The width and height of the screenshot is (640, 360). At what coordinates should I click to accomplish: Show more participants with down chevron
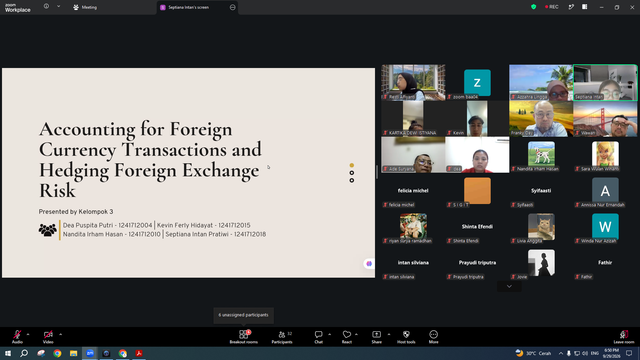509,287
